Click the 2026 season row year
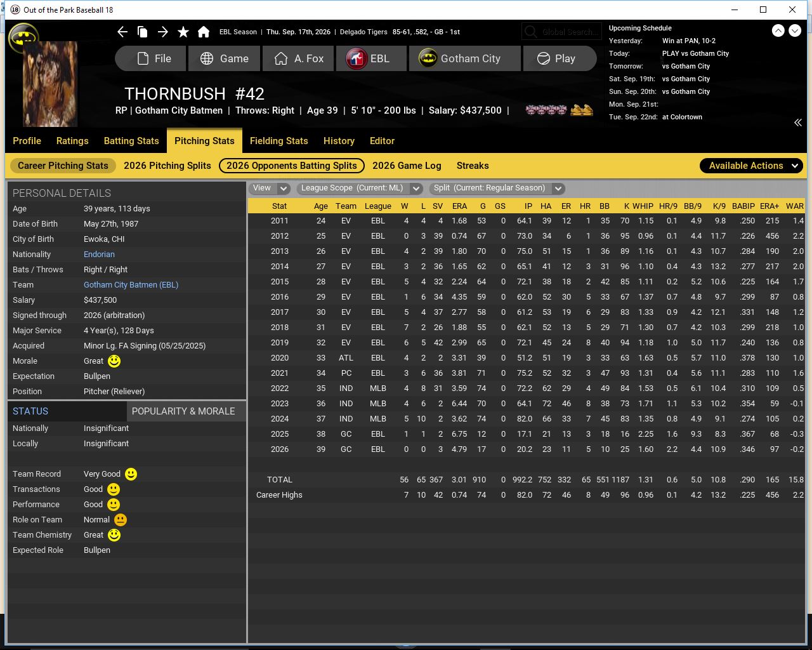The width and height of the screenshot is (812, 650). point(280,449)
